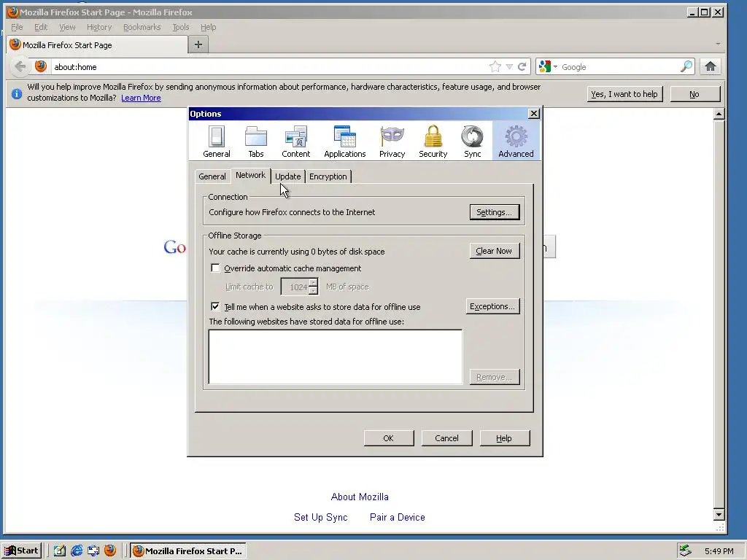
Task: Open the Content options pane
Action: tap(296, 141)
